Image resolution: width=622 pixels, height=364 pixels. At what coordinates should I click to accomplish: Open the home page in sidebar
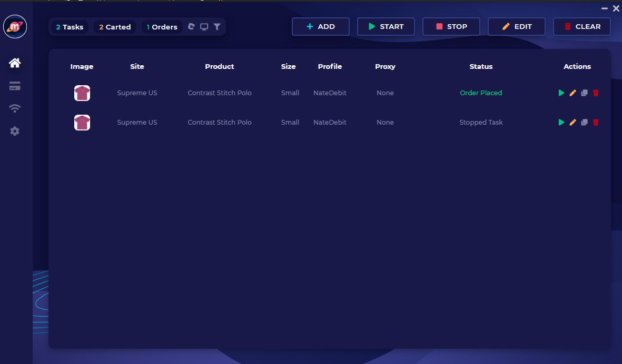pos(15,63)
